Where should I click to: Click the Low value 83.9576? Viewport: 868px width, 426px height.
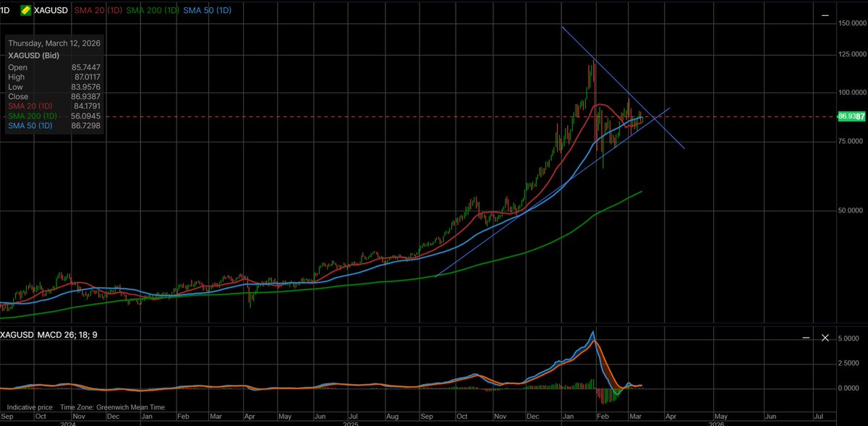[x=85, y=87]
